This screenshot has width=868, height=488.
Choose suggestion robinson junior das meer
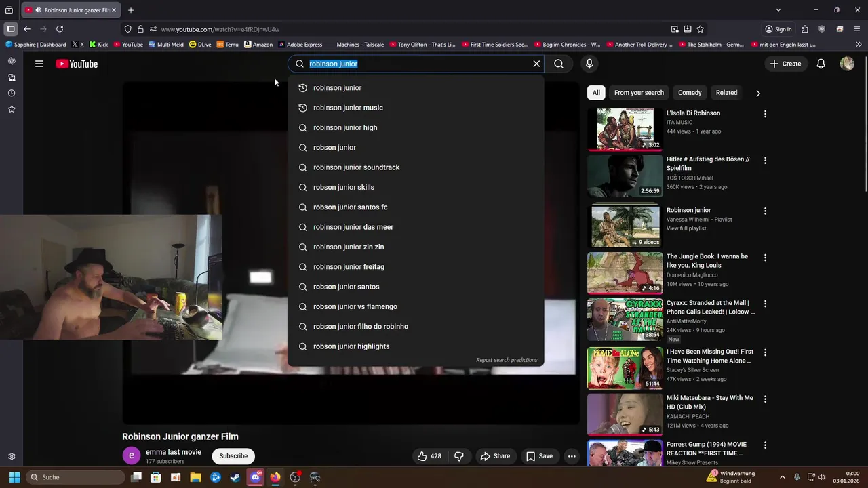point(416,227)
